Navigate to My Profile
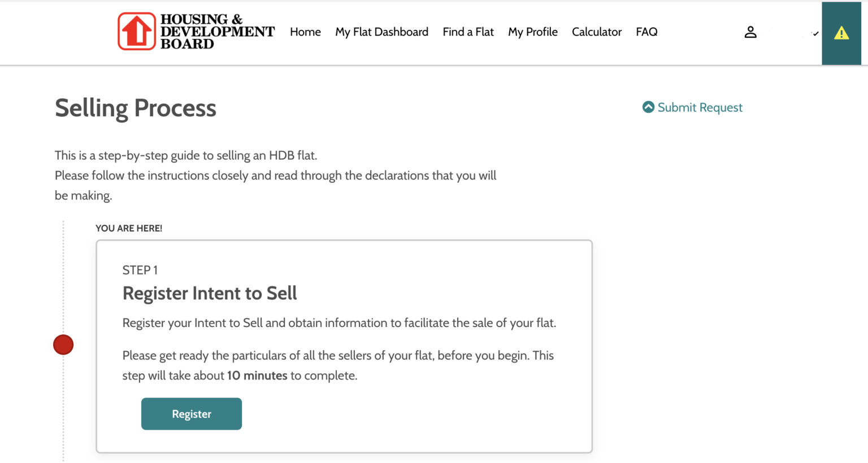The image size is (868, 463). click(x=532, y=32)
